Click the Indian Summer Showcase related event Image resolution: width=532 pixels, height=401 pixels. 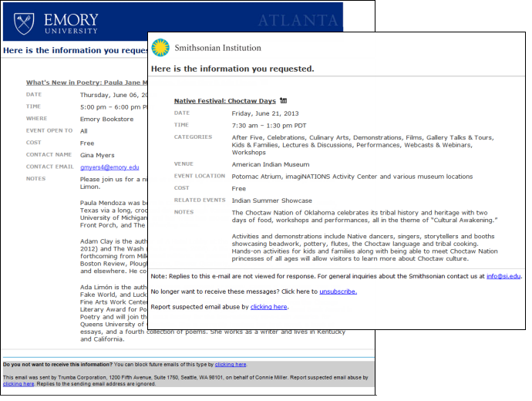click(x=271, y=200)
